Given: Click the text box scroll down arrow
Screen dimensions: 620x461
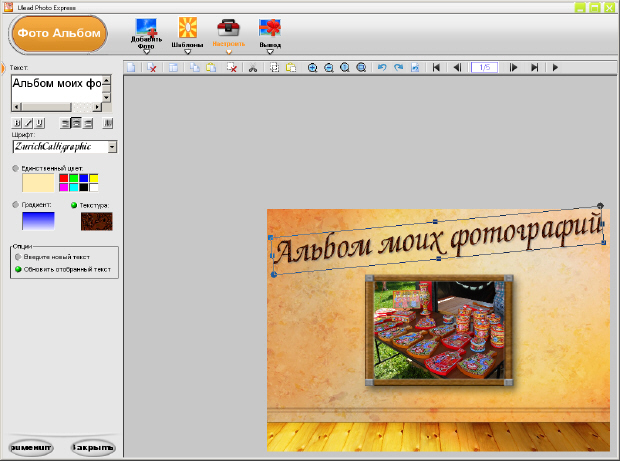Looking at the screenshot, I should pos(106,97).
